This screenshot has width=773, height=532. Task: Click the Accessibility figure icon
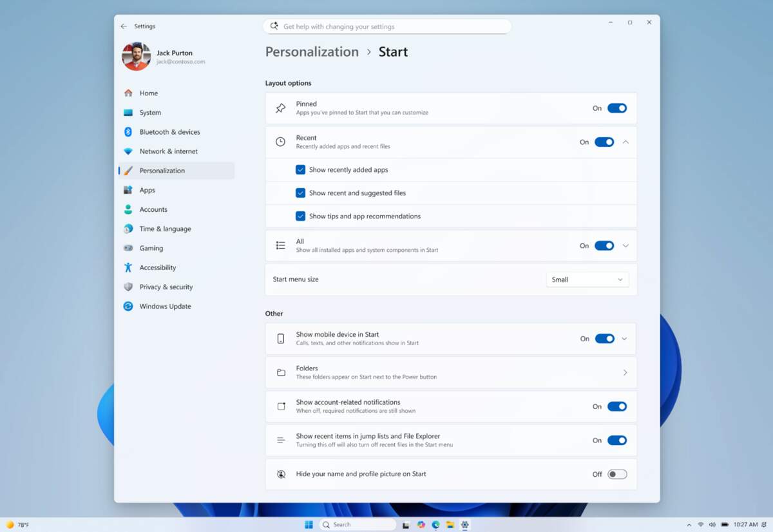pyautogui.click(x=128, y=267)
